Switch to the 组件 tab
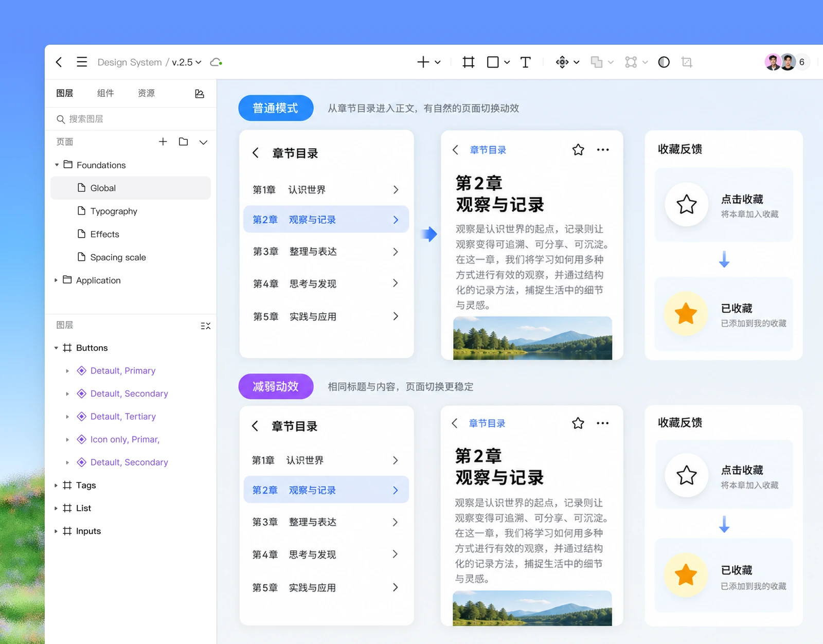The width and height of the screenshot is (823, 644). coord(105,93)
